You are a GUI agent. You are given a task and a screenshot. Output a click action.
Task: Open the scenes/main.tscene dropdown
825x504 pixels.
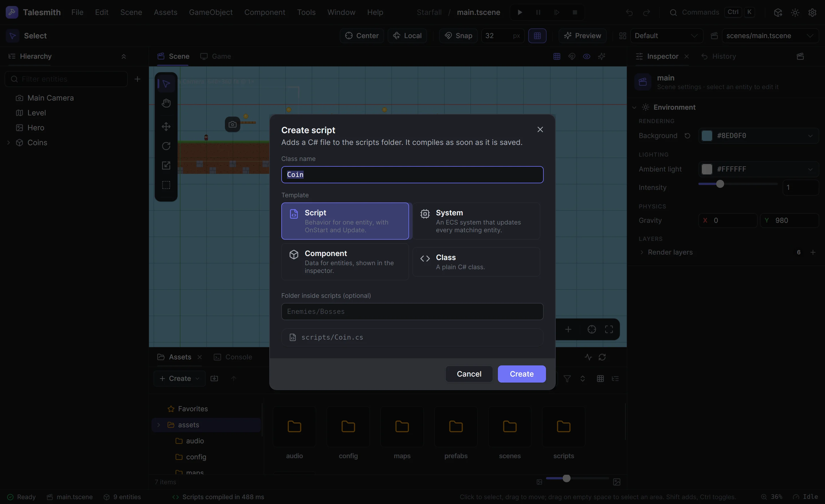(x=770, y=36)
